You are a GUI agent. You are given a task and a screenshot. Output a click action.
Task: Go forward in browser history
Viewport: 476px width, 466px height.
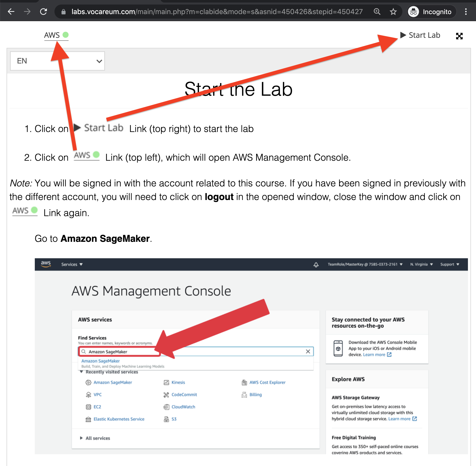(27, 12)
